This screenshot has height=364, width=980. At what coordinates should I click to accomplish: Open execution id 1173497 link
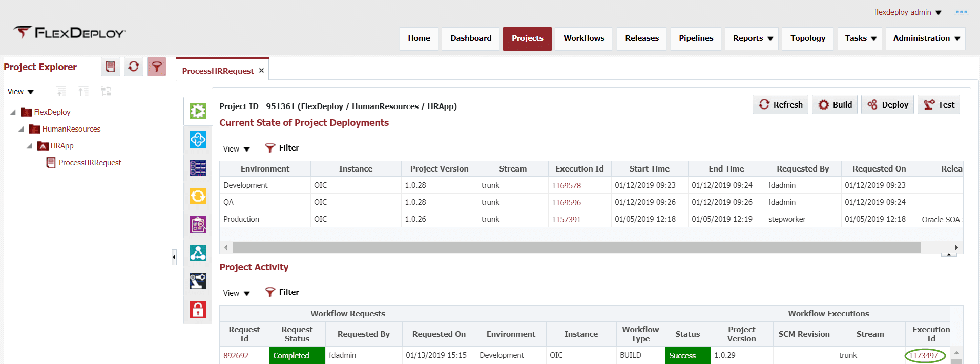coord(924,356)
